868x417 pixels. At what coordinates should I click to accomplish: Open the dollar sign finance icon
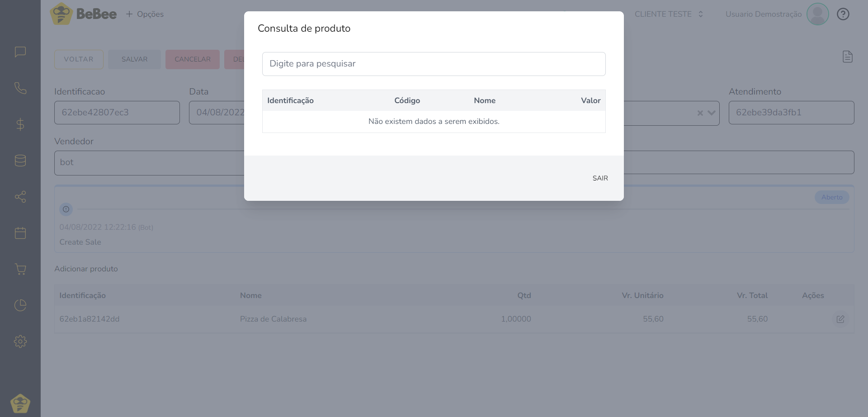click(20, 124)
